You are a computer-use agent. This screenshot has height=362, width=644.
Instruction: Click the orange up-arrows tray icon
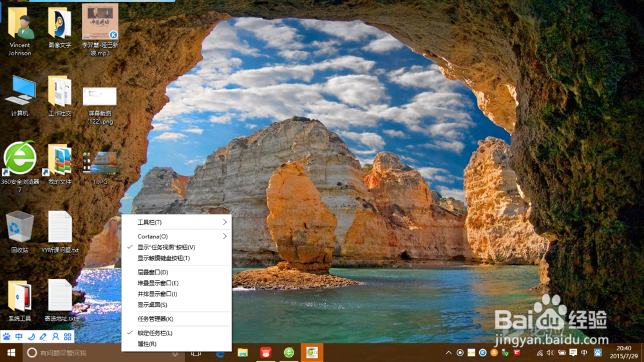[x=494, y=352]
